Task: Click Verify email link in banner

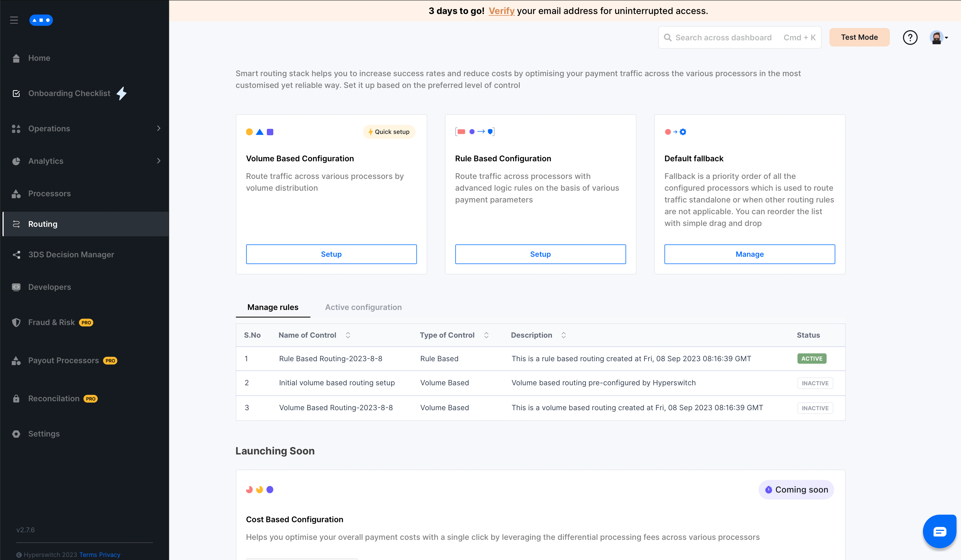Action: point(501,11)
